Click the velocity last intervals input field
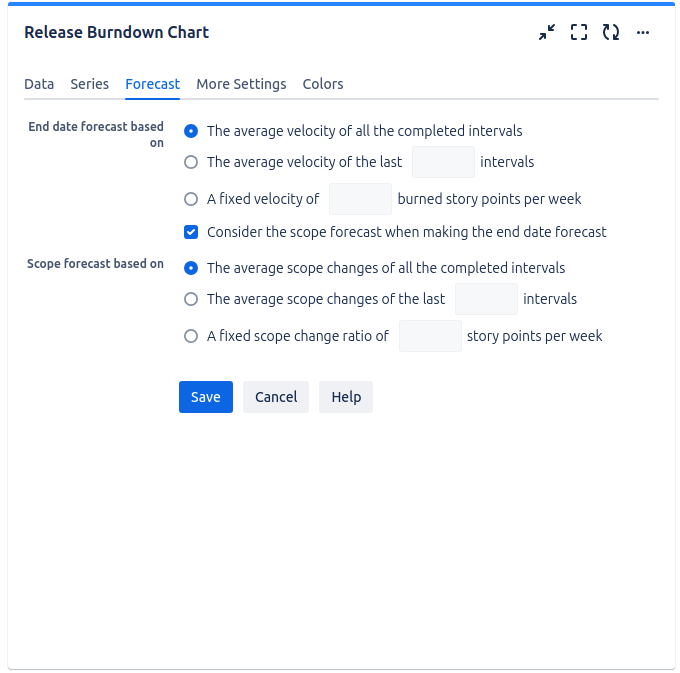The height and width of the screenshot is (673, 680). 443,162
